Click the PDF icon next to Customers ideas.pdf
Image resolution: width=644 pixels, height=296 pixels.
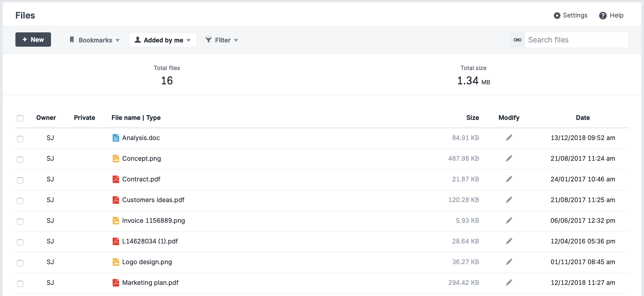point(116,200)
